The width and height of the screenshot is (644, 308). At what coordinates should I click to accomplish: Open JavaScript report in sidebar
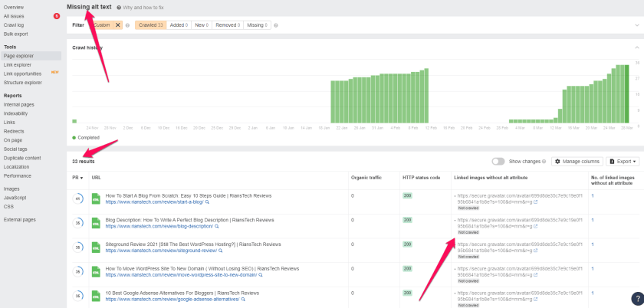point(15,198)
